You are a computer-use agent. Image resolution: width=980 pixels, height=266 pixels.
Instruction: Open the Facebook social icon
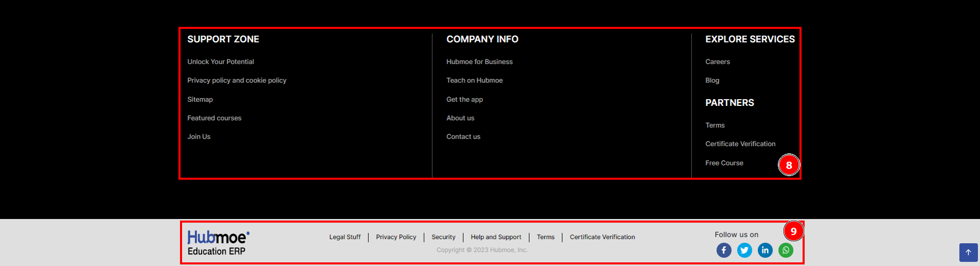(724, 251)
